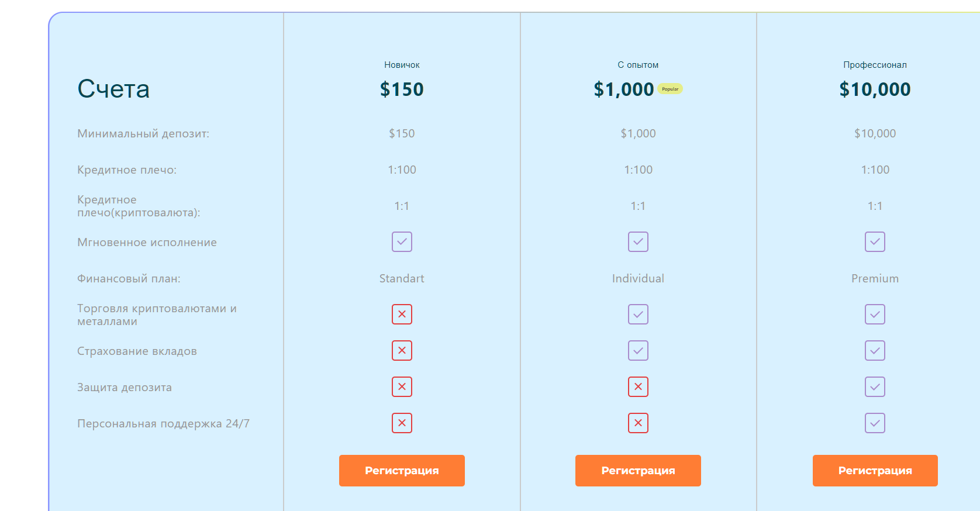Screen dimensions: 980x511
Task: Click the yellow Popular badge beside $1,000
Action: click(x=670, y=89)
